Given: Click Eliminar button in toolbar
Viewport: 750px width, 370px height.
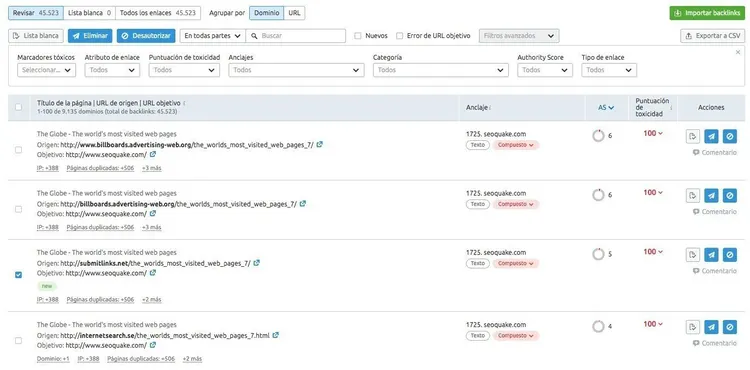Looking at the screenshot, I should tap(90, 36).
